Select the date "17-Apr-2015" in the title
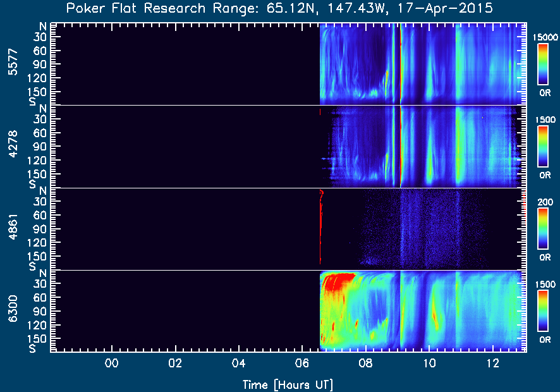 tap(445, 8)
